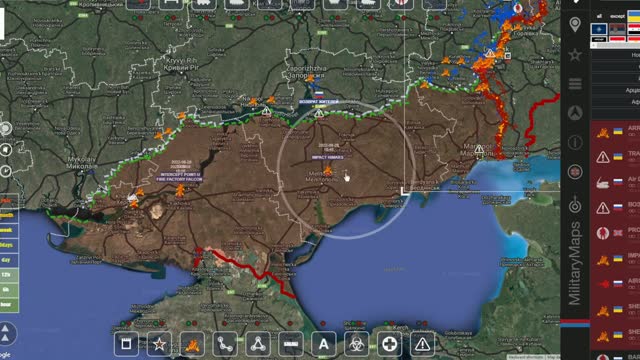Screen dimensions: 640x360
Task: Open the 'AIR' event row with Russian flag
Action: (615, 284)
